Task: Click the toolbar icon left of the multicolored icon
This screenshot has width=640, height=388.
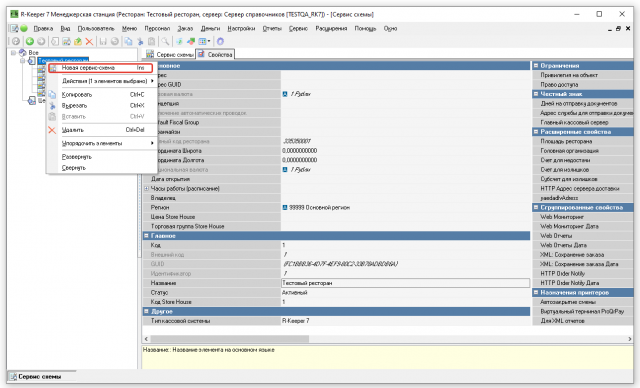Action: tap(179, 41)
